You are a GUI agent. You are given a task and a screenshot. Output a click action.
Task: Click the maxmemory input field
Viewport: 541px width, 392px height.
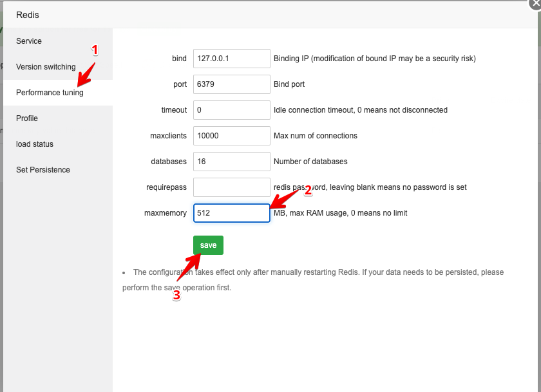(231, 212)
